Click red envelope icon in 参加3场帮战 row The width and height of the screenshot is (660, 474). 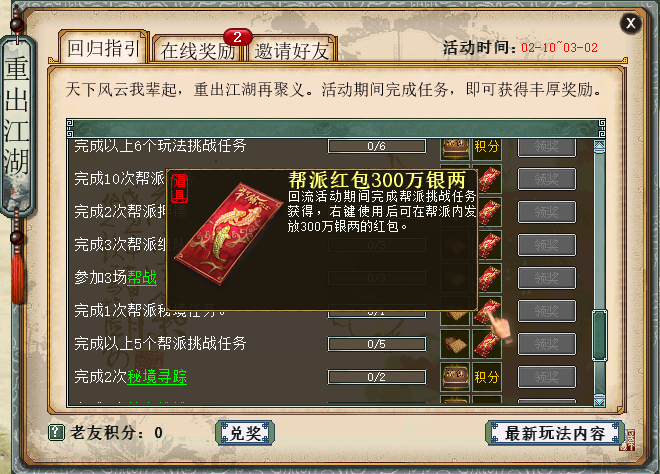[489, 278]
